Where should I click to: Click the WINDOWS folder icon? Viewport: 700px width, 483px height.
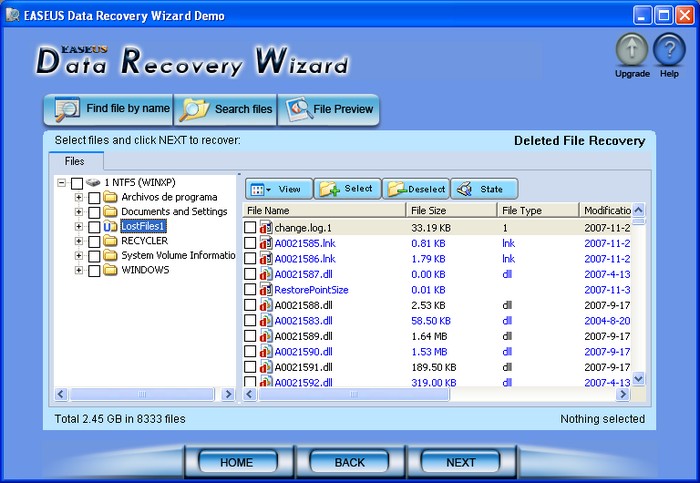[x=110, y=270]
